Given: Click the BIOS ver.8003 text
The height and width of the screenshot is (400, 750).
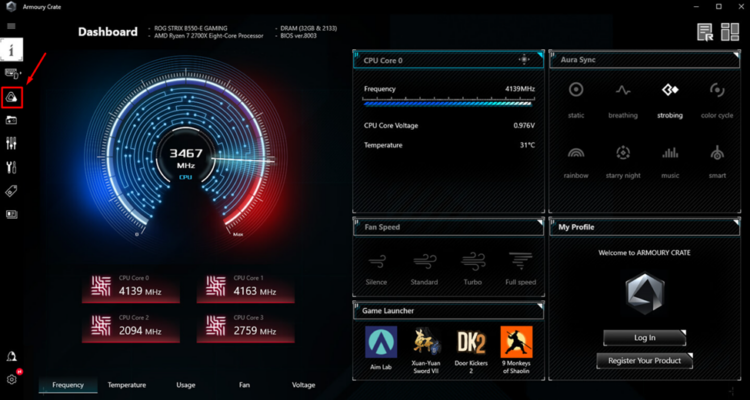Looking at the screenshot, I should (x=299, y=36).
